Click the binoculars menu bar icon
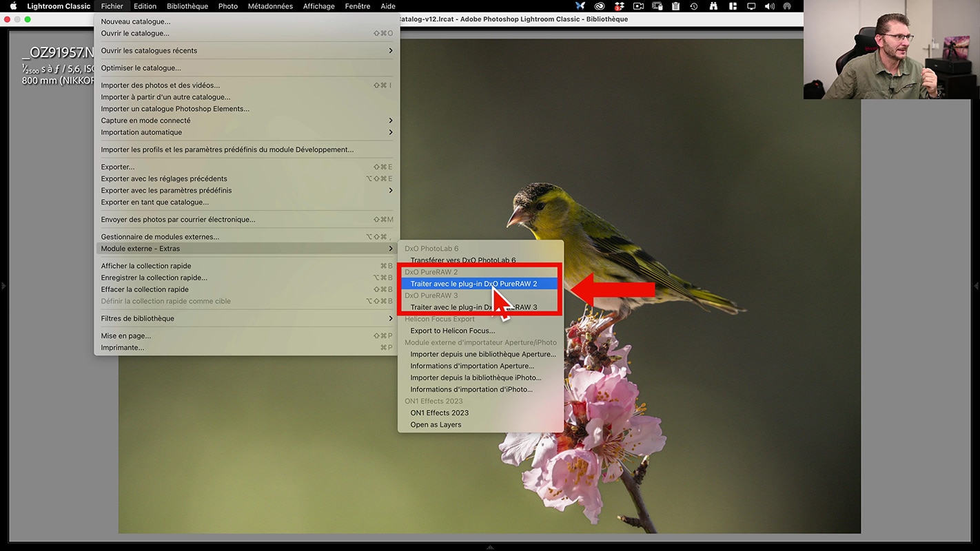 coord(713,6)
